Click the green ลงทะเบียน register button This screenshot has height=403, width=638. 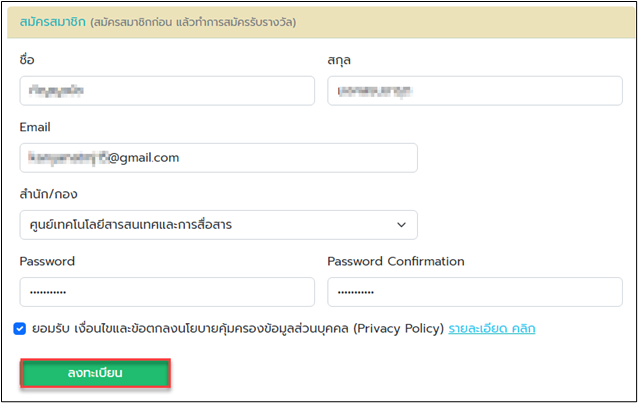(x=95, y=373)
